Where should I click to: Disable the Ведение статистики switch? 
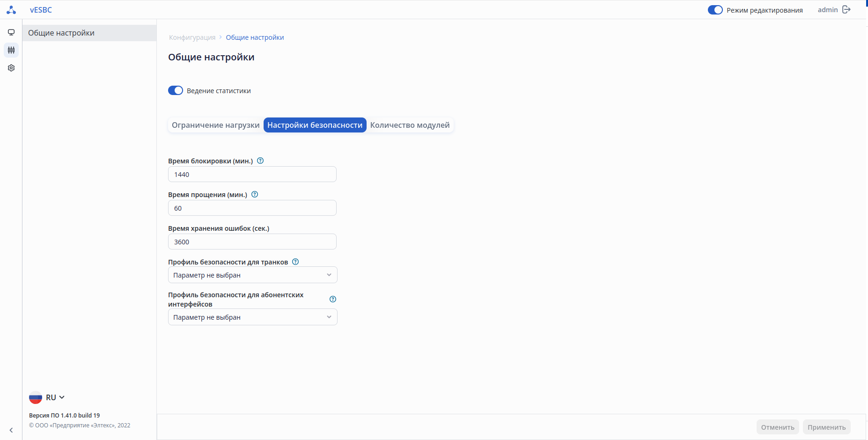[176, 90]
